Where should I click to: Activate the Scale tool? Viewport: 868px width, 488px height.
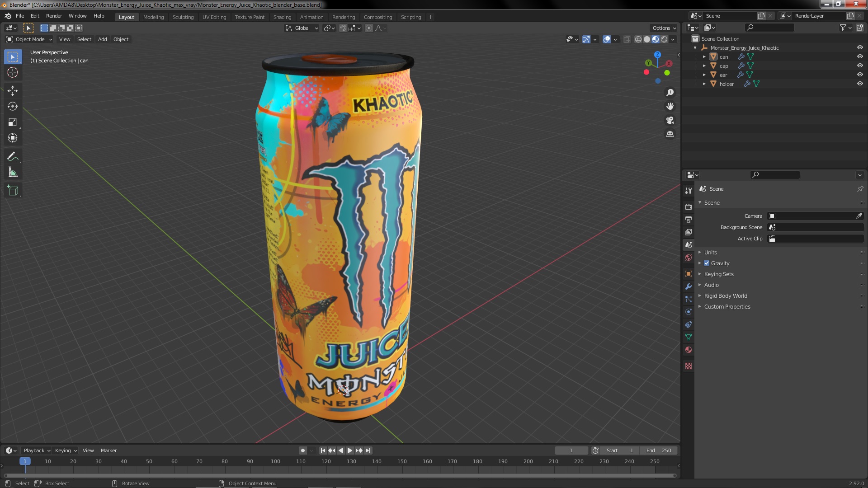[x=13, y=122]
